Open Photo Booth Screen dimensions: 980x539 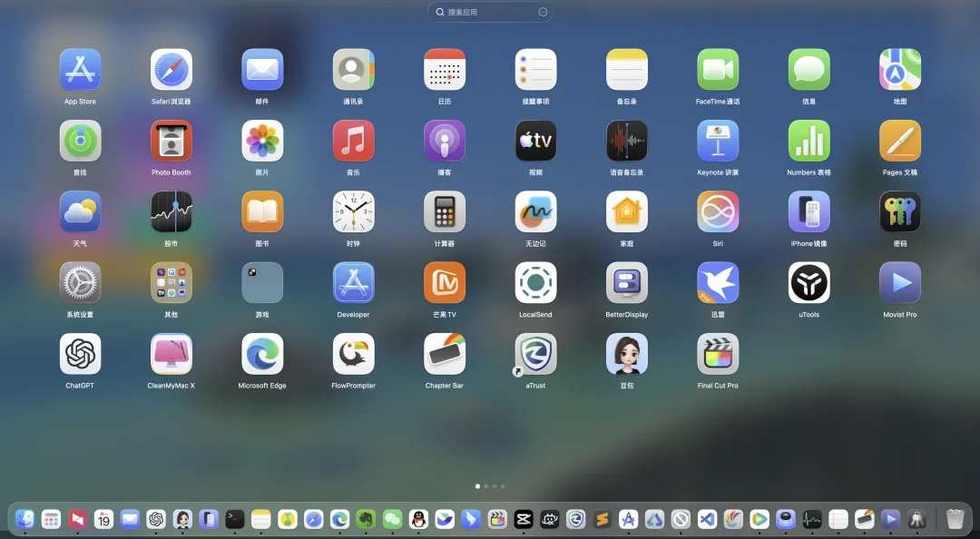pos(171,141)
